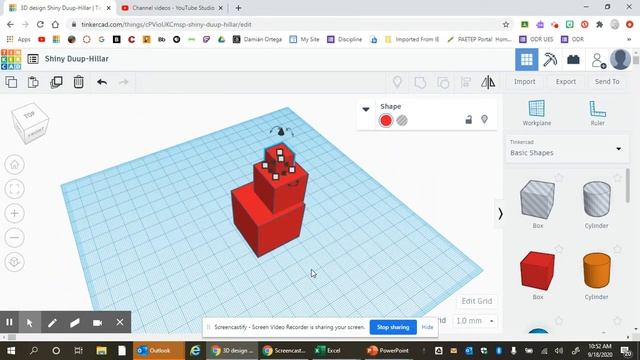
Task: Click the Duplicate and repeat icon
Action: point(56,82)
